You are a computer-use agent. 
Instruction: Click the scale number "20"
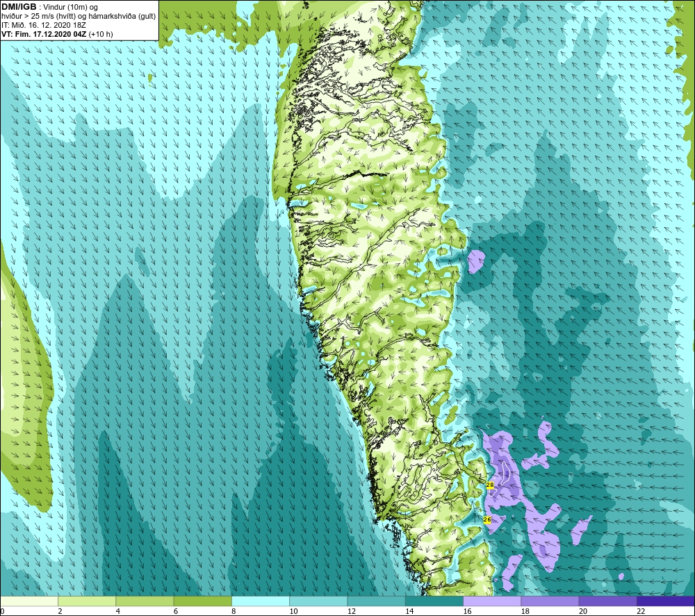(x=583, y=612)
